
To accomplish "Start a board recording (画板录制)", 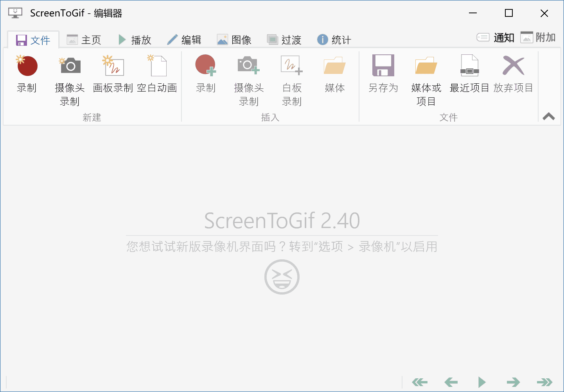I will [113, 74].
